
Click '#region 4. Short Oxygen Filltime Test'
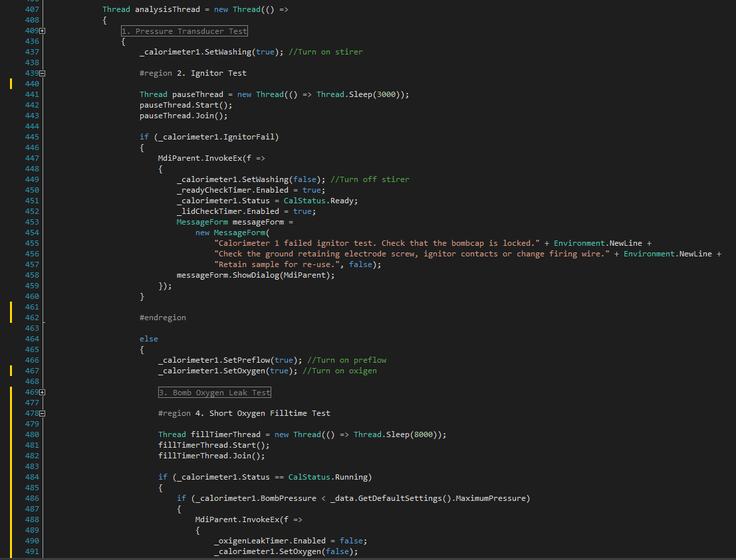[x=244, y=413]
